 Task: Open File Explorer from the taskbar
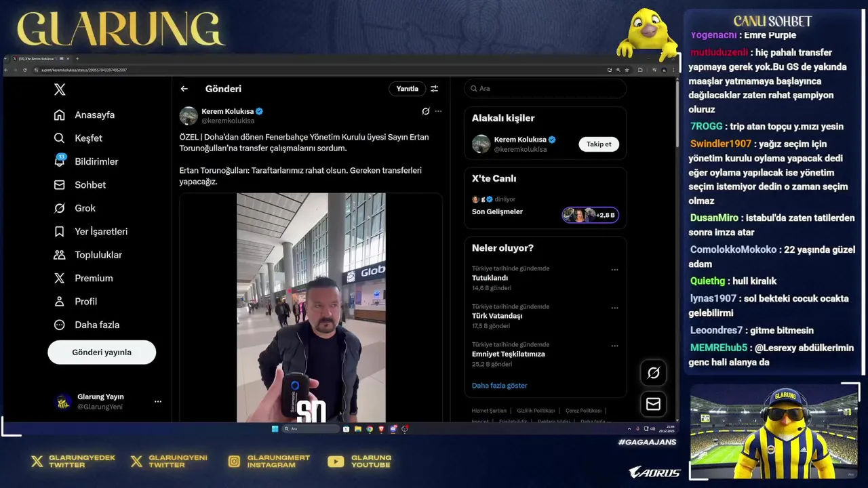358,428
